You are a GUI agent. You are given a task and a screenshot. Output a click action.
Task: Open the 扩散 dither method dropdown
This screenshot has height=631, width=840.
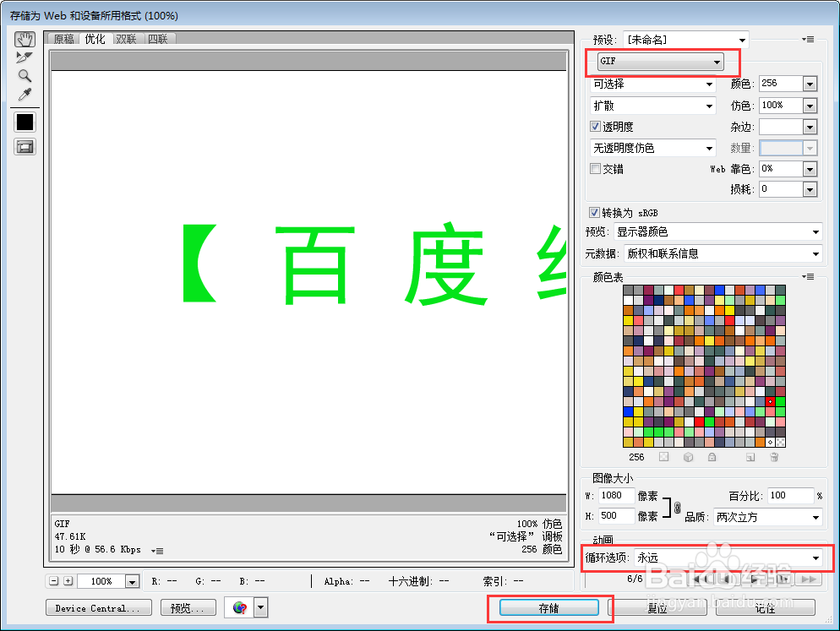[653, 106]
